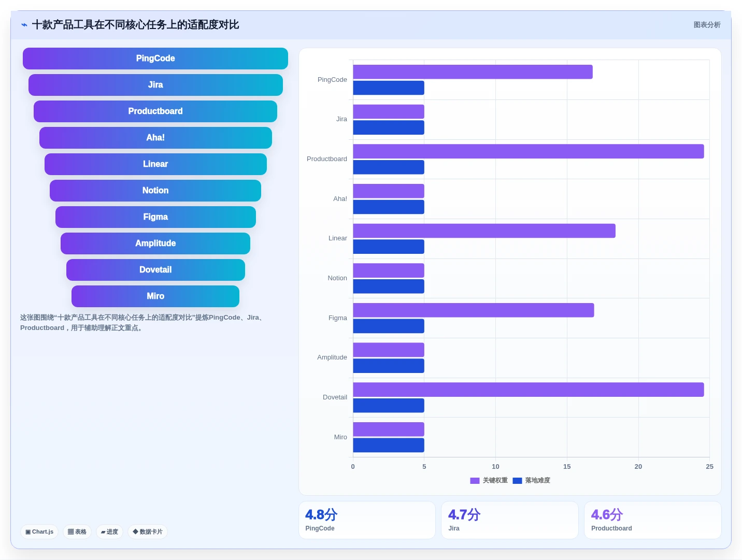Open the 4.7分 Jira score card
The height and width of the screenshot is (560, 742).
[x=510, y=520]
